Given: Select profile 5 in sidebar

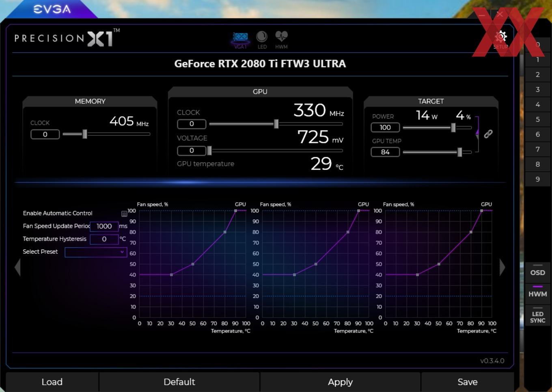Looking at the screenshot, I should [538, 120].
